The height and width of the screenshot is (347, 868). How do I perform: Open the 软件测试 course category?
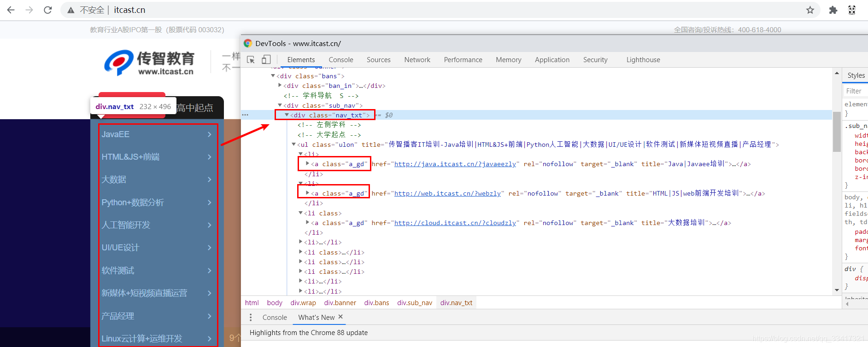pos(157,271)
